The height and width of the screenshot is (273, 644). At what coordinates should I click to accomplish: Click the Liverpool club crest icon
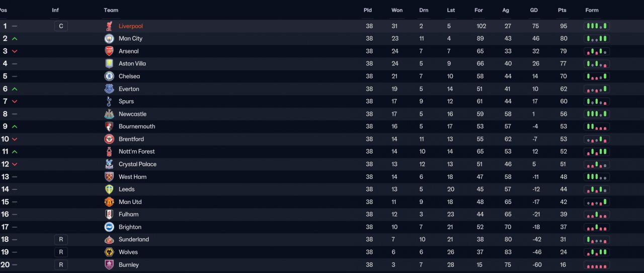[109, 26]
